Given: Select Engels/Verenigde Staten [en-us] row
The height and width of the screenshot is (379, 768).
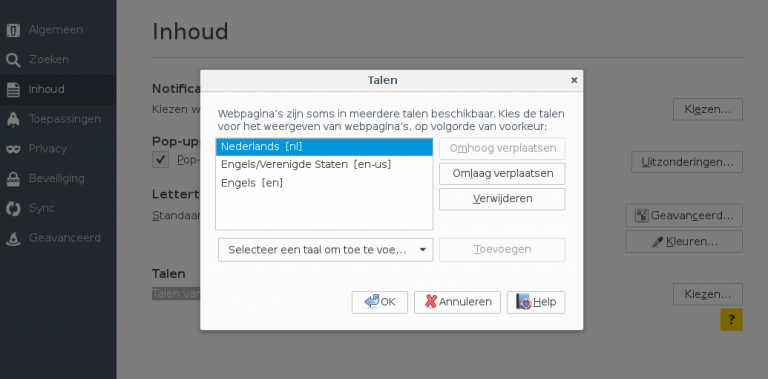Looking at the screenshot, I should [x=324, y=165].
